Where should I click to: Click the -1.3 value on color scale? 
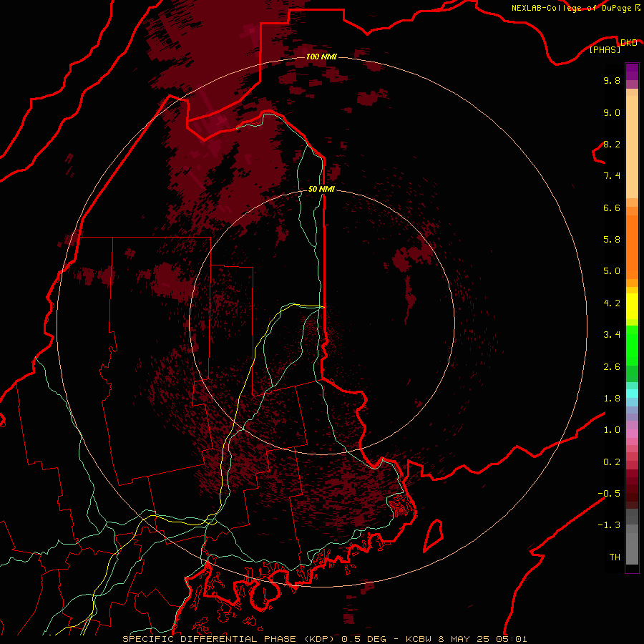[609, 525]
